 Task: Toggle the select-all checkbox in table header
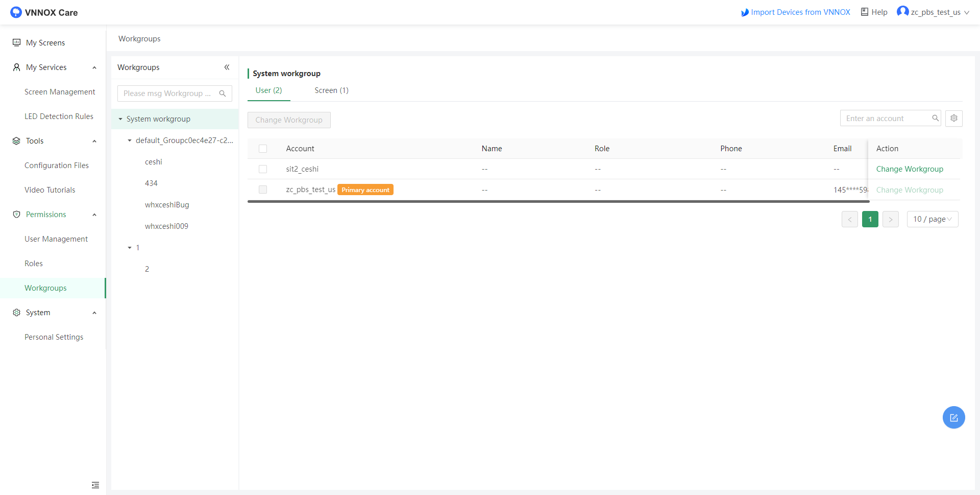pyautogui.click(x=263, y=149)
